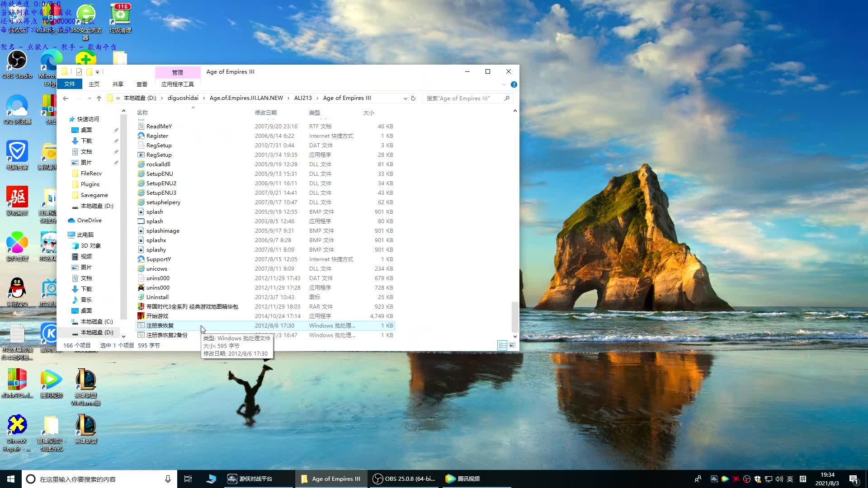Switch to OBS 25.0.8 taskbar window
868x488 pixels.
click(x=404, y=479)
